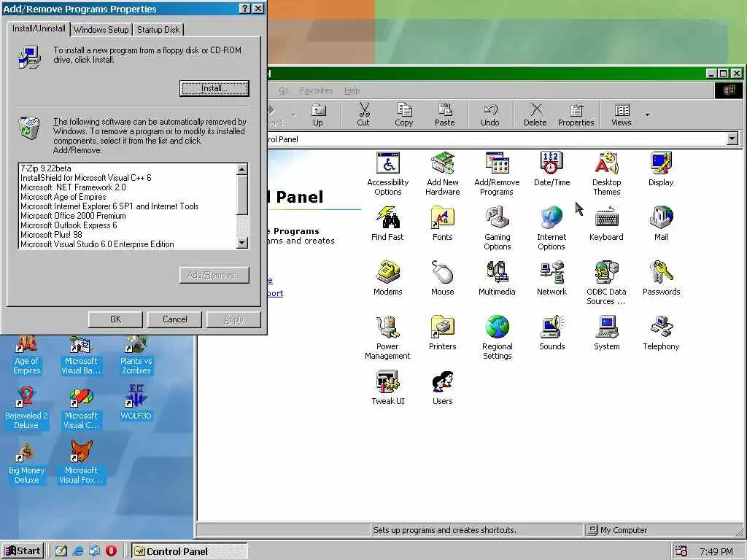The height and width of the screenshot is (560, 747).
Task: Open the Tweak UI applet
Action: tap(388, 388)
